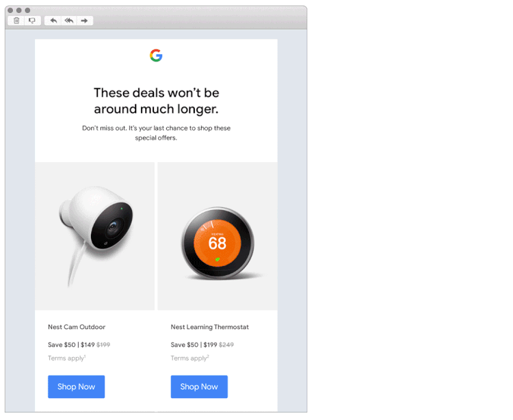This screenshot has height=420, width=513.
Task: Select the reply-all double arrow icon
Action: 69,21
